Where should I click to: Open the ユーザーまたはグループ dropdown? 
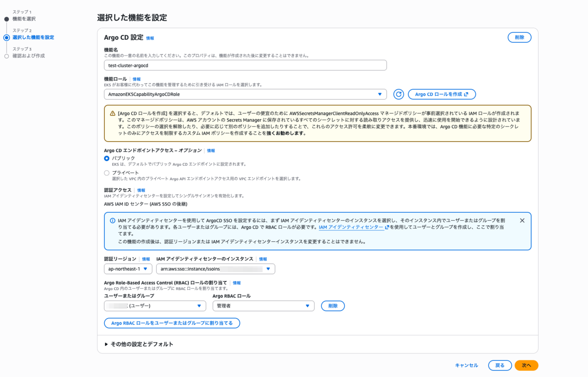click(x=155, y=305)
